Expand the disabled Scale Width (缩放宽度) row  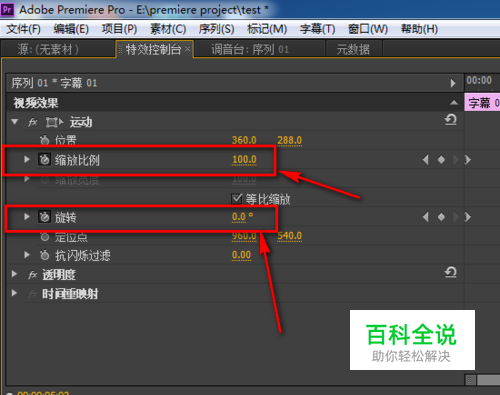click(27, 179)
